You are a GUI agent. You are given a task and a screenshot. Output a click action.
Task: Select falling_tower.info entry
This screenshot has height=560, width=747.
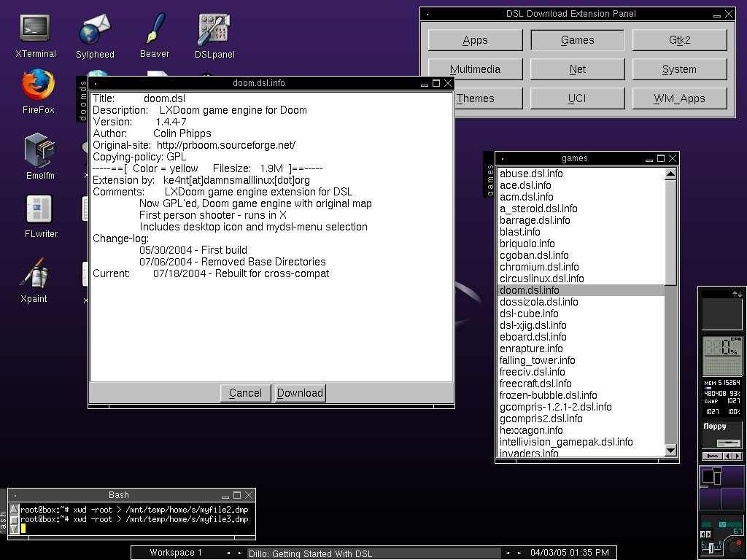point(580,360)
